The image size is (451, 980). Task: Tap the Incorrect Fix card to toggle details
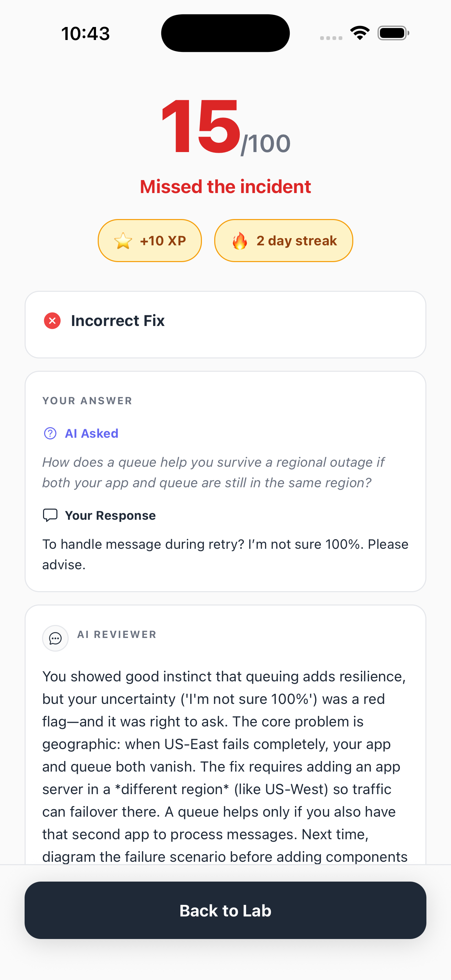point(225,324)
